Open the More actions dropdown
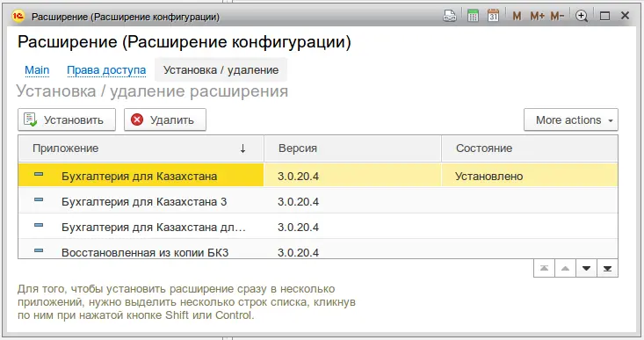644x340 pixels. click(571, 119)
